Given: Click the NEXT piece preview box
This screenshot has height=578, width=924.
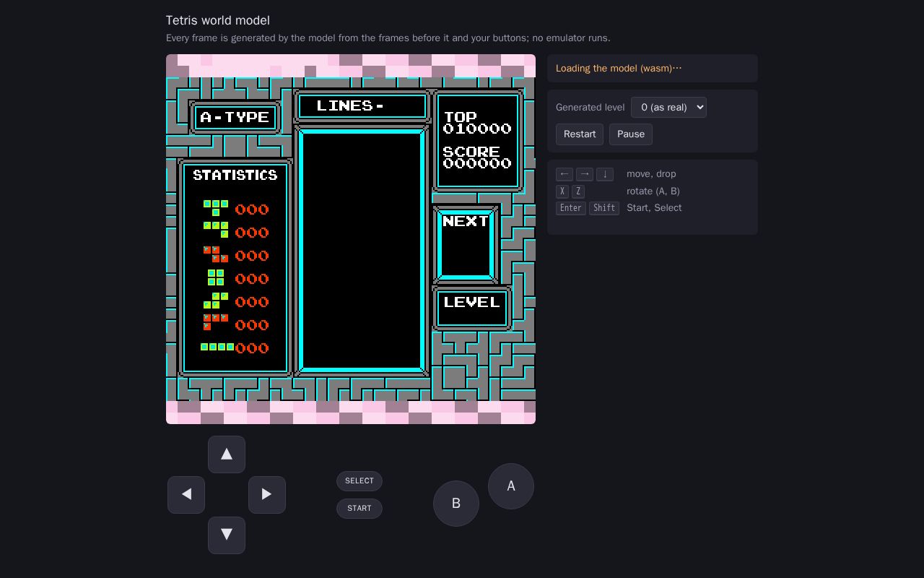Looking at the screenshot, I should [466, 245].
